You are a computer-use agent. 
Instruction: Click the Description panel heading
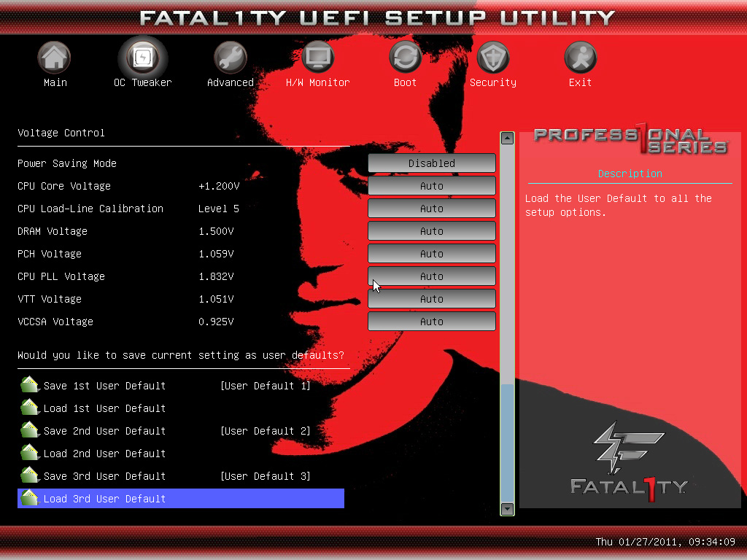coord(630,174)
